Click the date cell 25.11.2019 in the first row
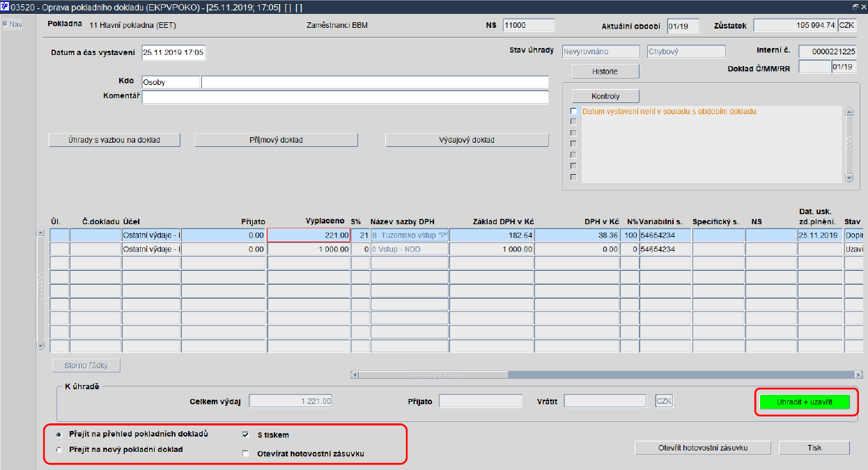Viewport: 868px width, 470px height. (x=820, y=235)
